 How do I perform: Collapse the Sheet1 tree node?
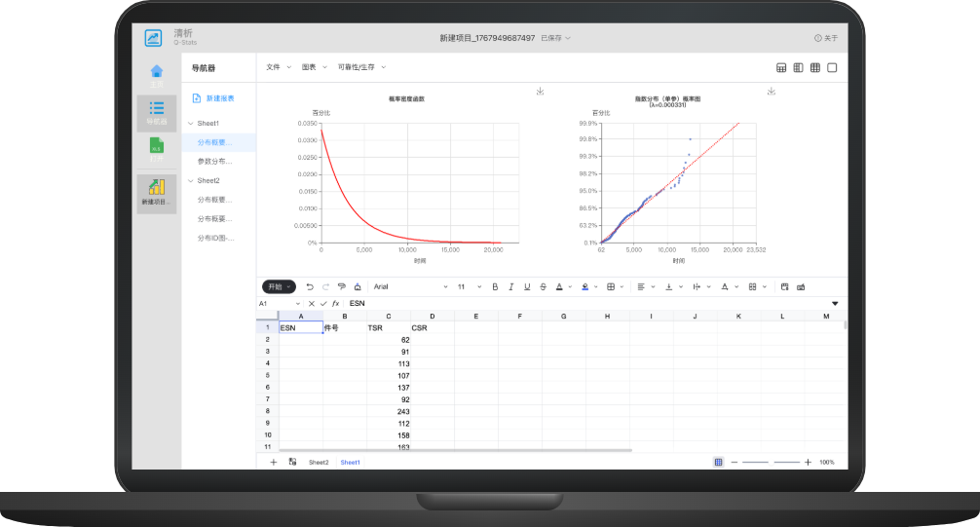coord(189,124)
